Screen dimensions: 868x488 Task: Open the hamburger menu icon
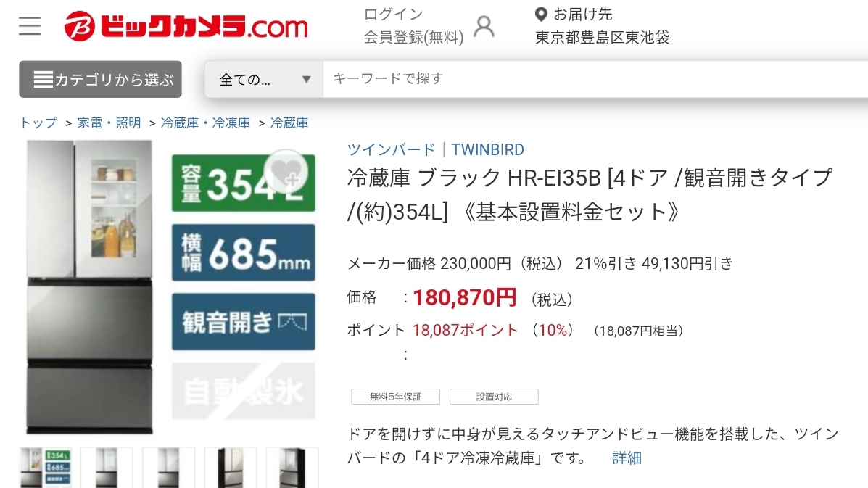(29, 26)
